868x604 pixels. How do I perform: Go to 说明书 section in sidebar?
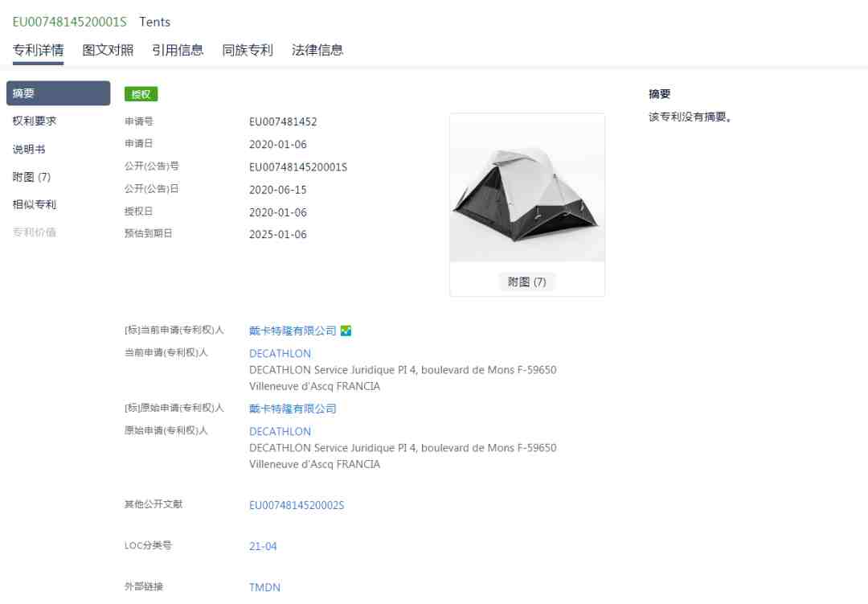29,149
